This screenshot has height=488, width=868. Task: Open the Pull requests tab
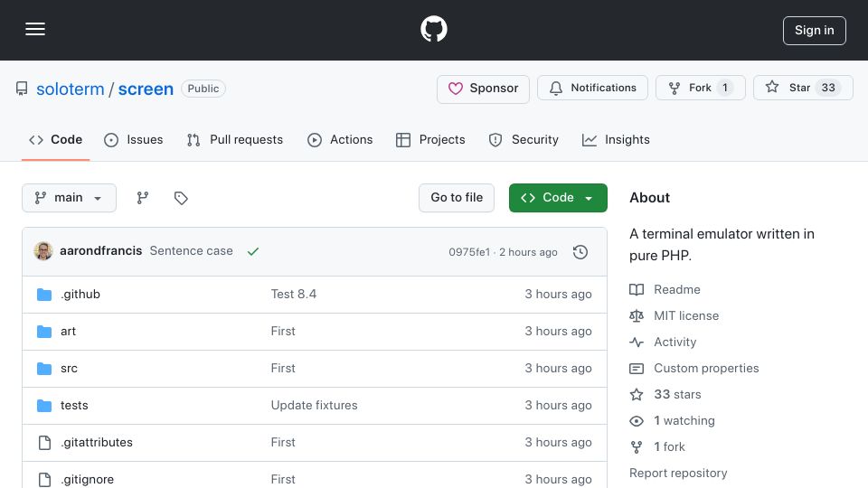pos(235,140)
